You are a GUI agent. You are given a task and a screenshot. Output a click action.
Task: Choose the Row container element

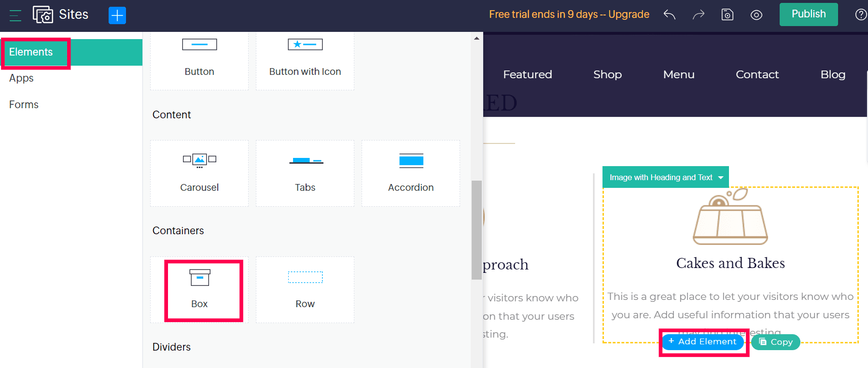pos(305,290)
